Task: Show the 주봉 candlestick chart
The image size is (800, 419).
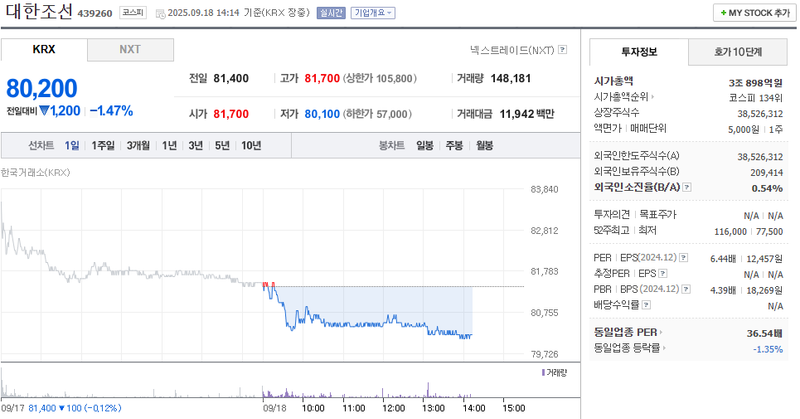Action: click(454, 145)
